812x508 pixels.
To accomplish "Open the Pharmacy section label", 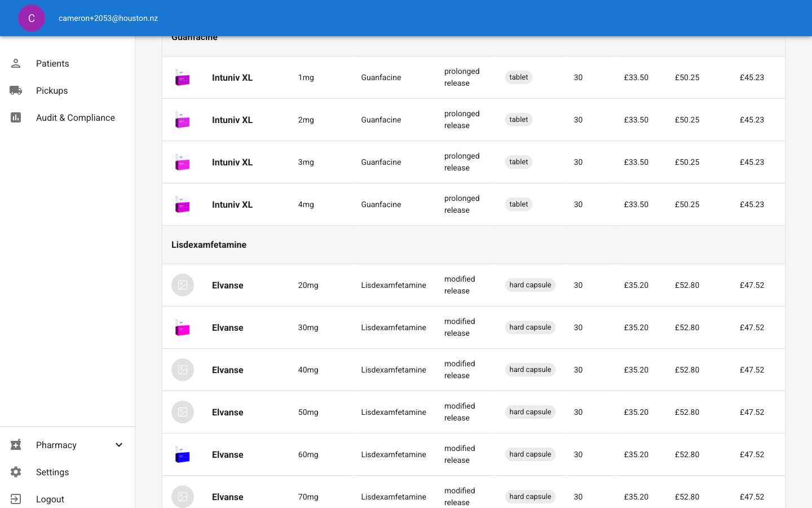I will click(56, 445).
